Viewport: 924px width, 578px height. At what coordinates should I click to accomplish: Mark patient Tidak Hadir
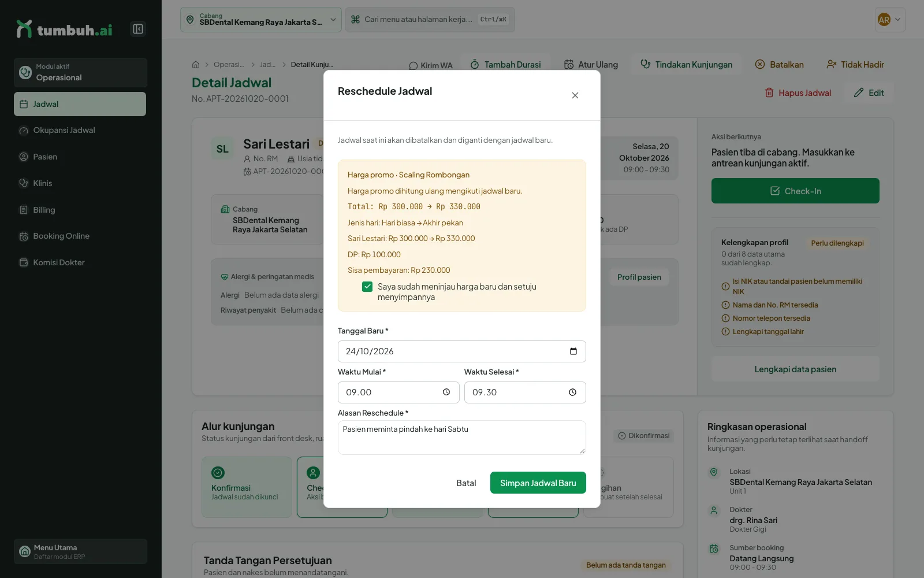[855, 65]
